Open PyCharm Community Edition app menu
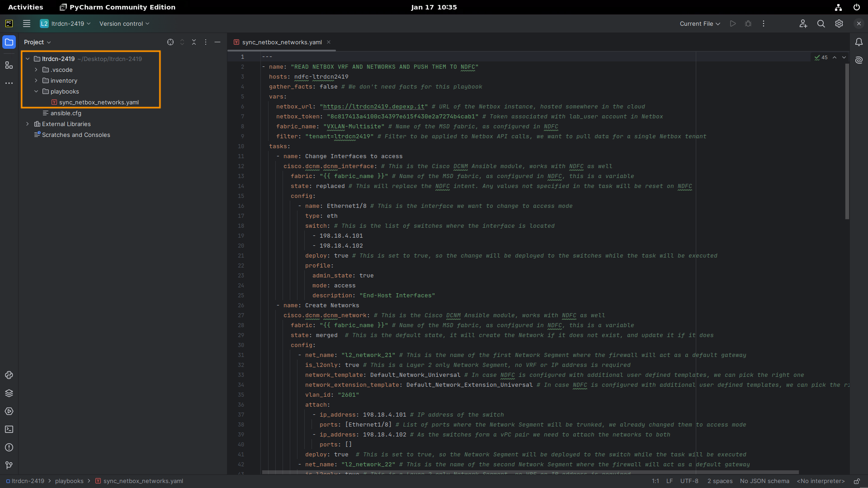 point(118,7)
